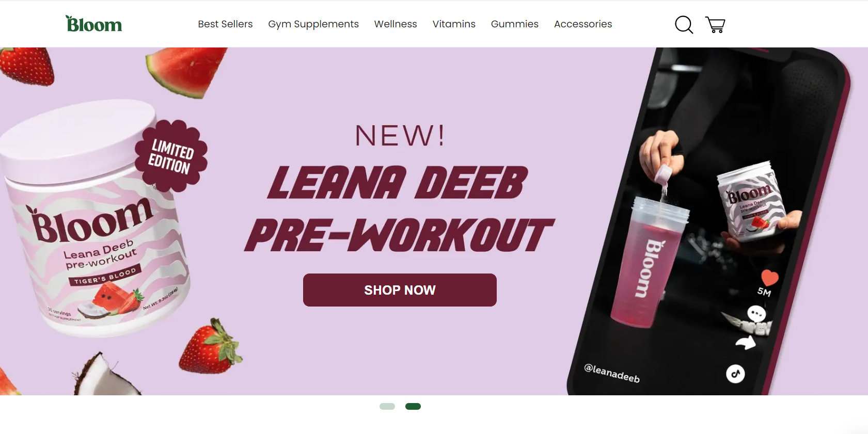The height and width of the screenshot is (434, 868).
Task: Go to Accessories category
Action: pyautogui.click(x=583, y=24)
